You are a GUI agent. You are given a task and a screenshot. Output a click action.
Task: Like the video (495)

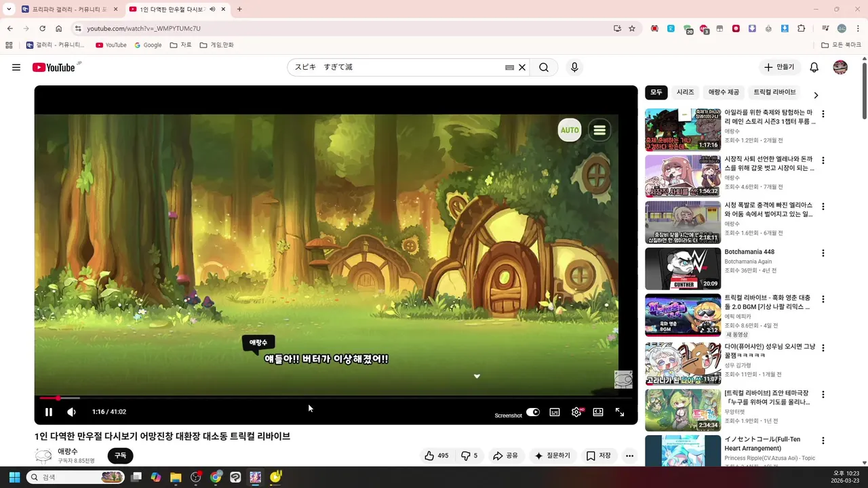click(x=436, y=455)
